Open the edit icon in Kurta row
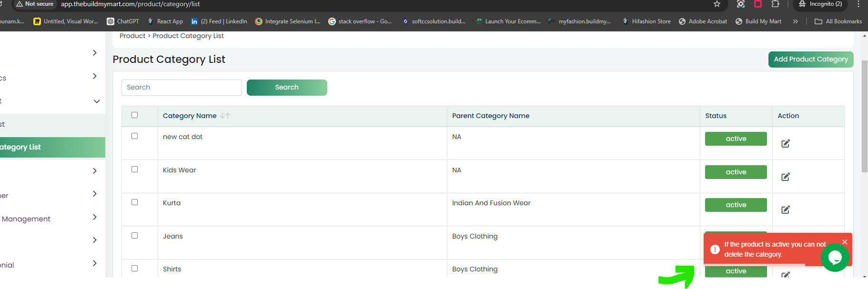Screen dimensions: 868x289 tap(786, 209)
